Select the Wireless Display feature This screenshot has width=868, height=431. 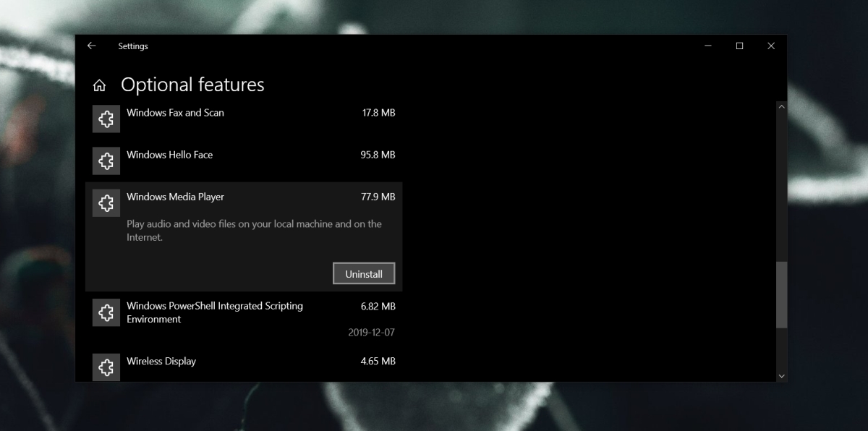[244, 365]
